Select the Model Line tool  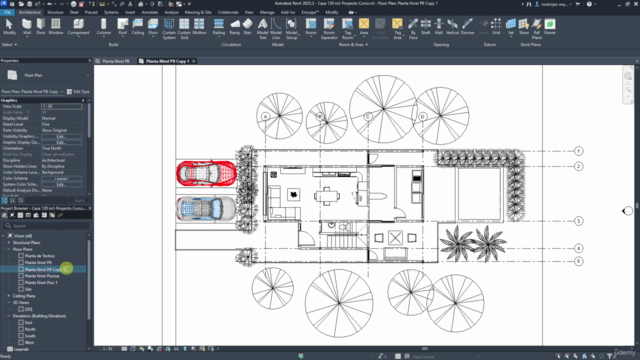[x=276, y=29]
